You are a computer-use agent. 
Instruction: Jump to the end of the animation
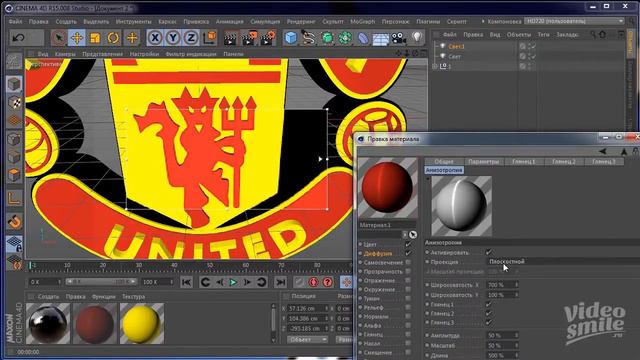coord(280,282)
